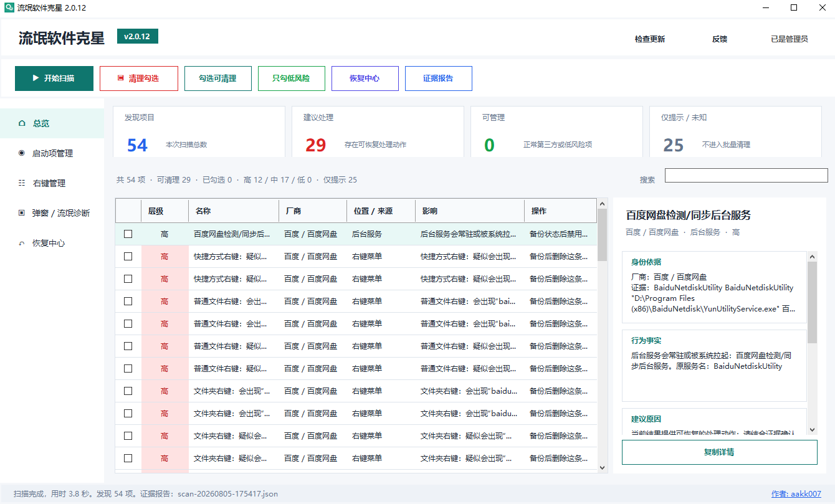The width and height of the screenshot is (835, 504).
Task: Click the 影响 column header
Action: (x=470, y=211)
